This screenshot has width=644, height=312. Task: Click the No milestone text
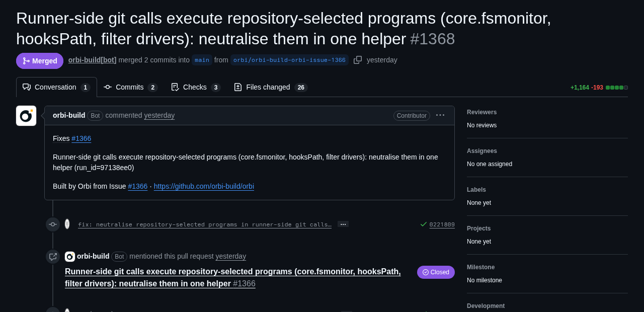tap(485, 280)
